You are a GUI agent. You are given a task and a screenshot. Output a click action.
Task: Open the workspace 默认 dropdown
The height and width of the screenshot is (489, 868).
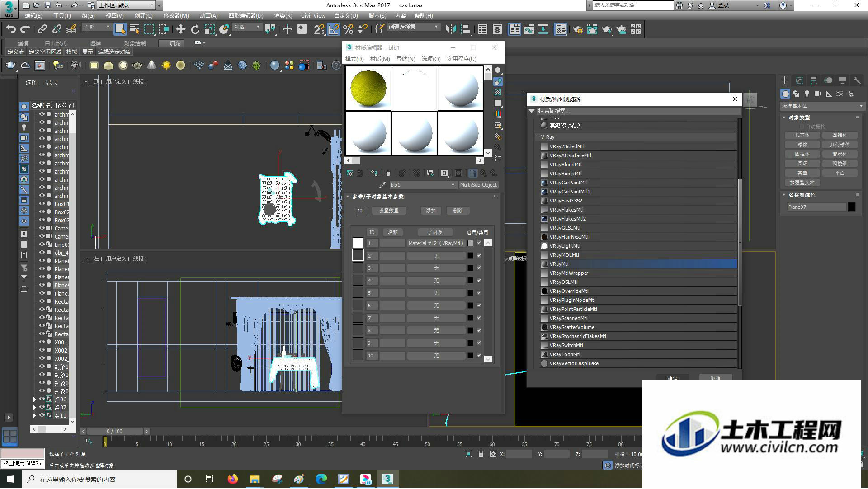point(152,5)
